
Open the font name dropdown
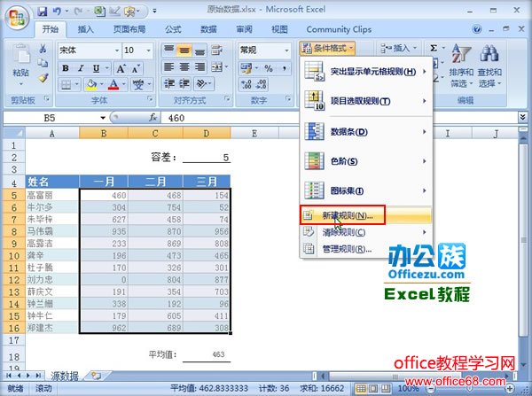117,50
